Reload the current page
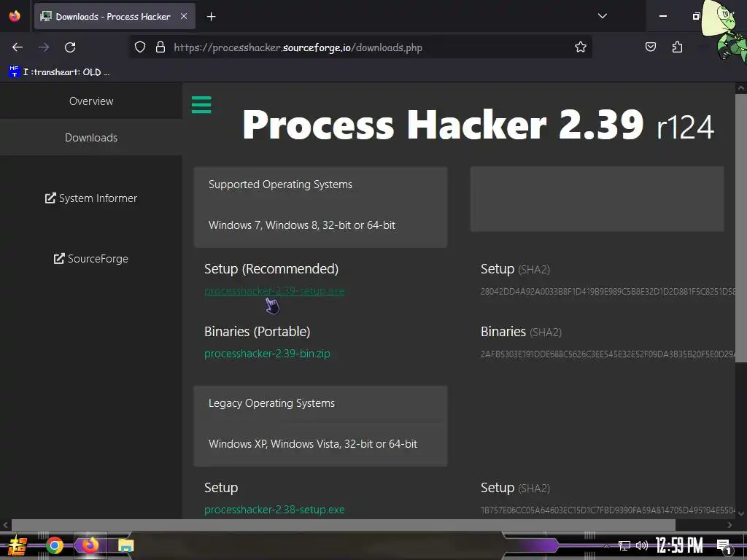This screenshot has height=560, width=747. tap(70, 47)
